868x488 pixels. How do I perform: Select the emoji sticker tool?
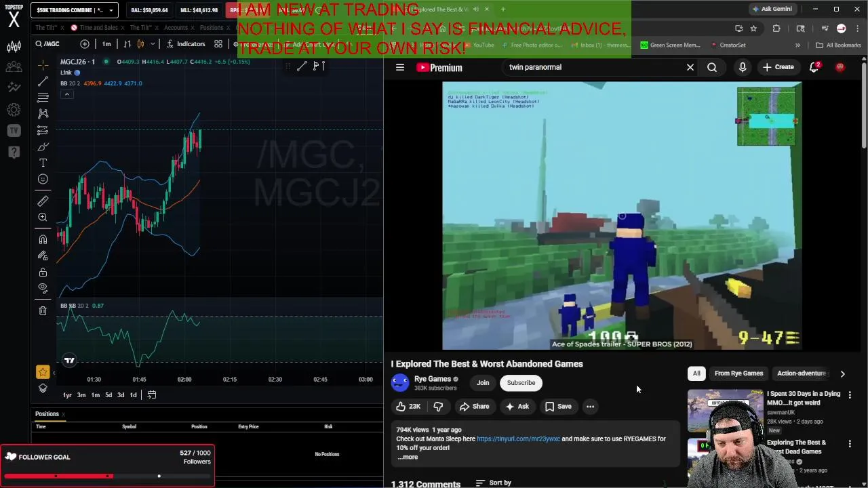tap(43, 179)
